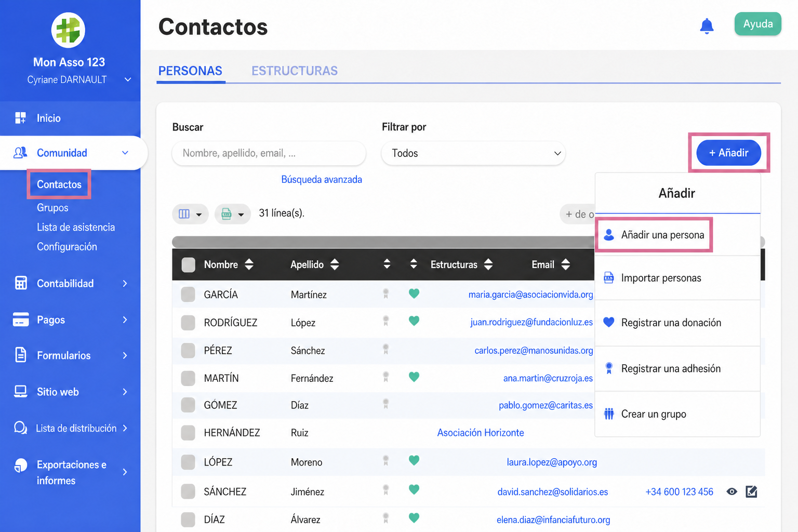Open the columns display dropdown

[x=190, y=214]
